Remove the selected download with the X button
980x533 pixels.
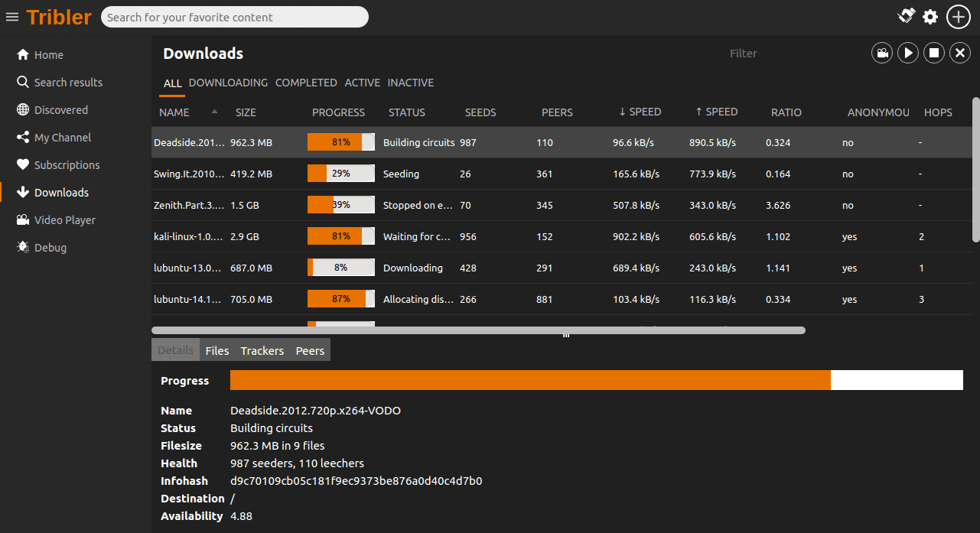pos(960,53)
